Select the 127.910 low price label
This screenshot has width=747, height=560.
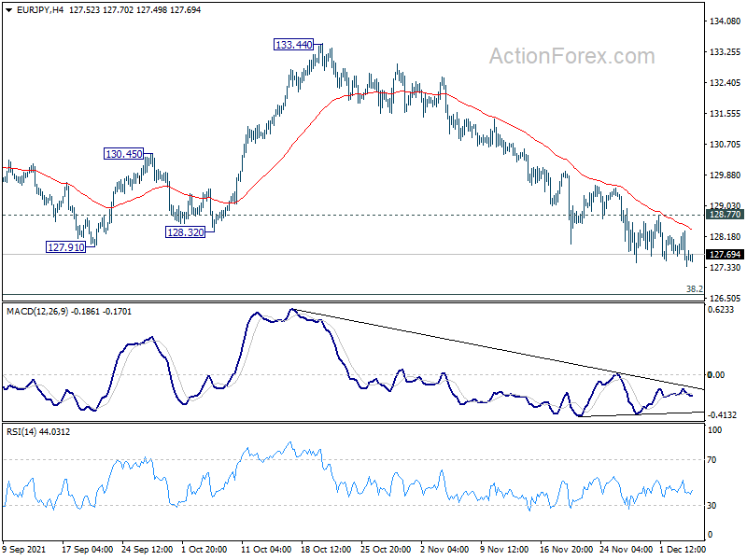[x=65, y=247]
